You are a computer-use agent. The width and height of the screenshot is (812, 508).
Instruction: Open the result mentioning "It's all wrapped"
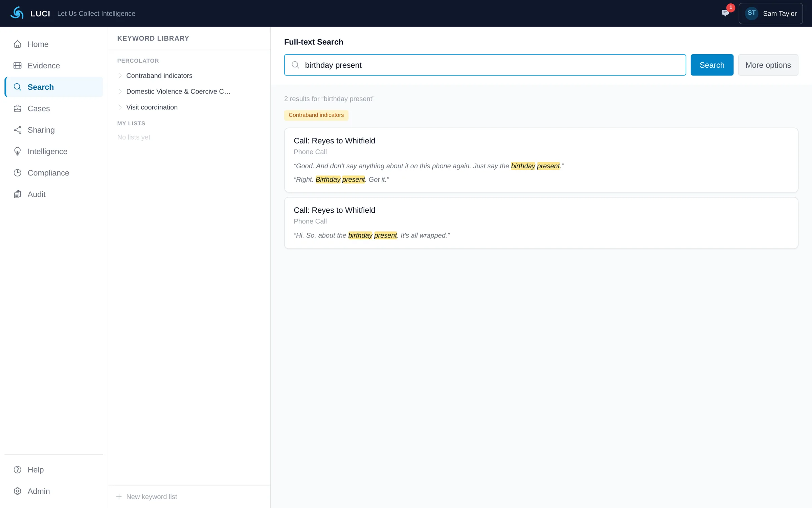coord(541,223)
